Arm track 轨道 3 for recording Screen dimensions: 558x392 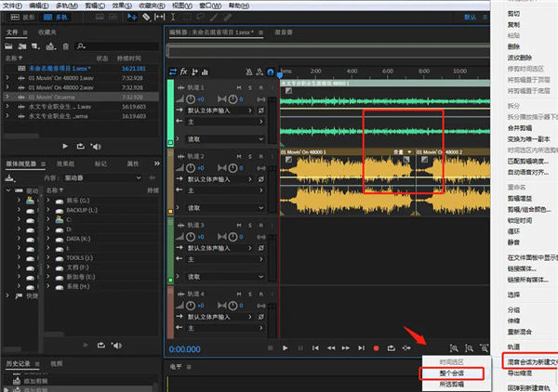[262, 226]
